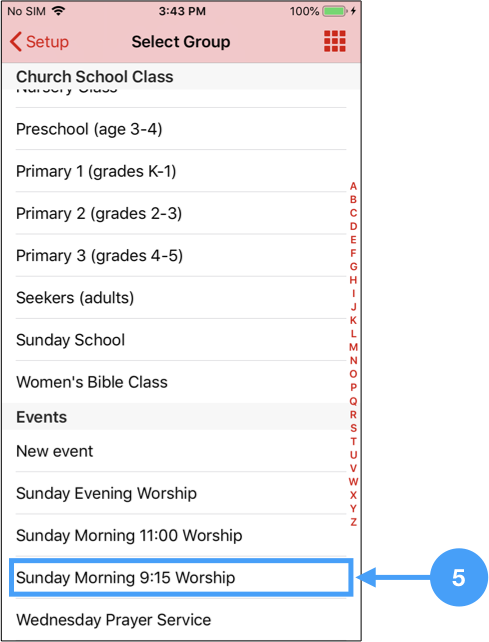489x642 pixels.
Task: Tap New event row
Action: pos(181,451)
